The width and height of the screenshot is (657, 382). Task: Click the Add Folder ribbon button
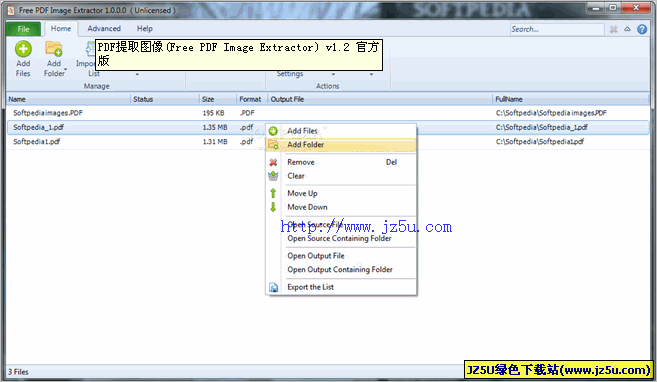[54, 59]
